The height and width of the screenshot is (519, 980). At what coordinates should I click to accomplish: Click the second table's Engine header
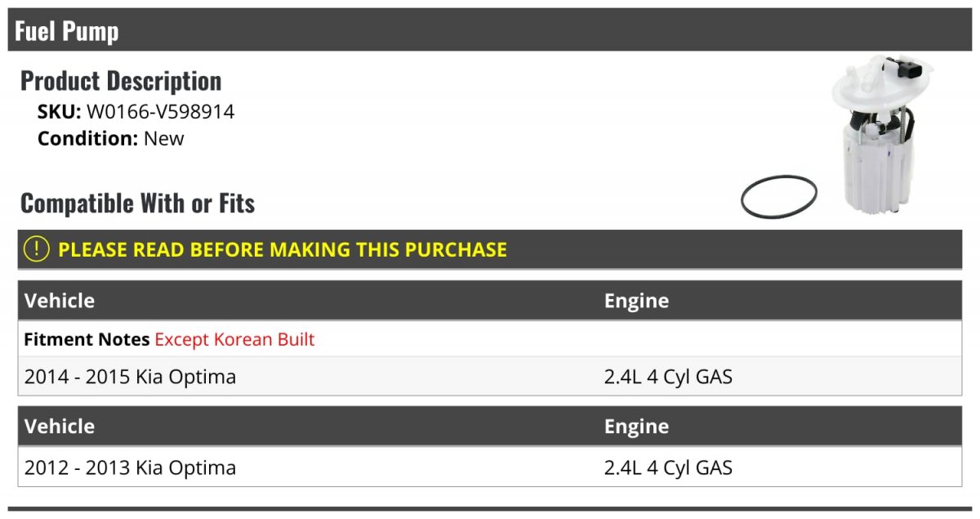636,426
